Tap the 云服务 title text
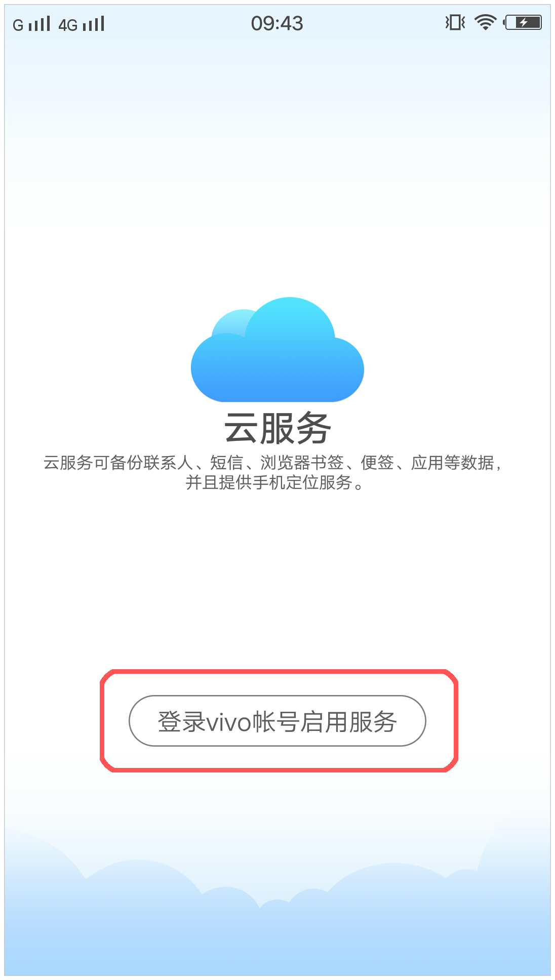The image size is (555, 980). tap(277, 428)
